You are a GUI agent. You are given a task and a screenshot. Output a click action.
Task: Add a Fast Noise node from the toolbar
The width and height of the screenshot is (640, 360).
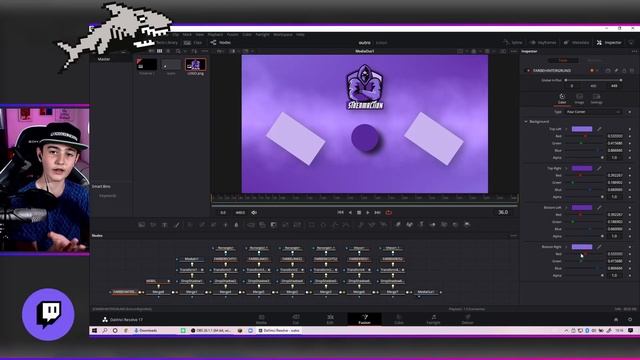coord(153,224)
